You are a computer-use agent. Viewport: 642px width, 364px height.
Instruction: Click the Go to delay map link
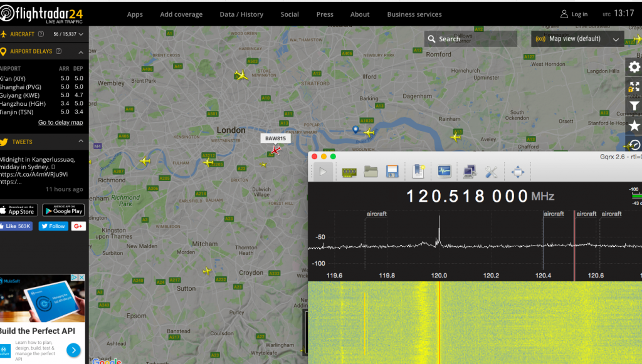[x=60, y=123]
